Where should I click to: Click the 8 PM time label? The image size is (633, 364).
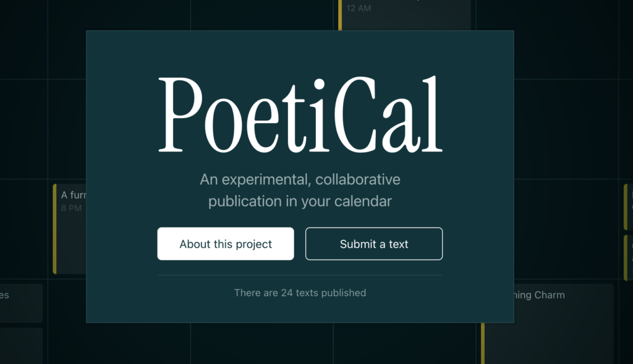tap(71, 208)
